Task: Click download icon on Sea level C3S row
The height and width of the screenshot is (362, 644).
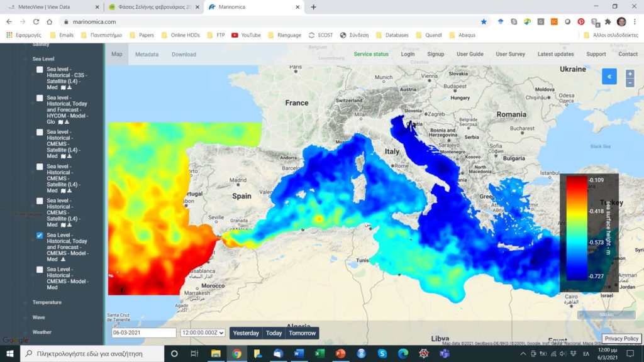Action: click(69, 87)
